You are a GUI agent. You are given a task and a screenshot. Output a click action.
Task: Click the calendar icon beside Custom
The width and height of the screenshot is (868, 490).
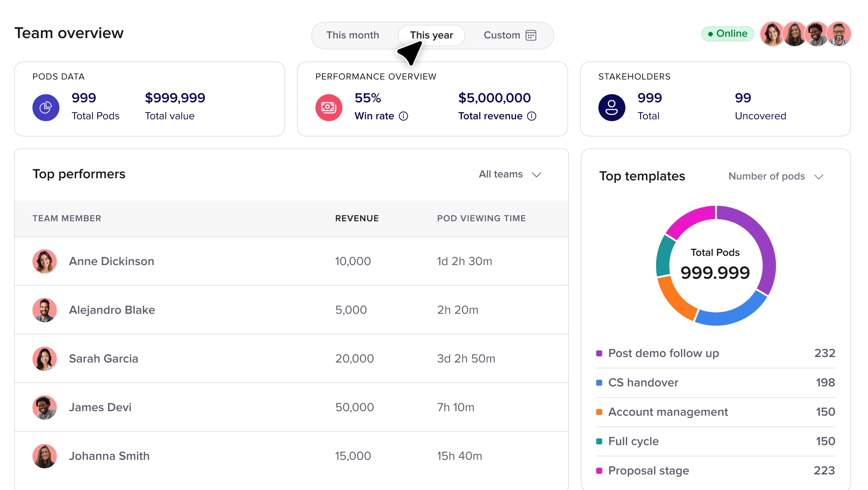(x=531, y=36)
